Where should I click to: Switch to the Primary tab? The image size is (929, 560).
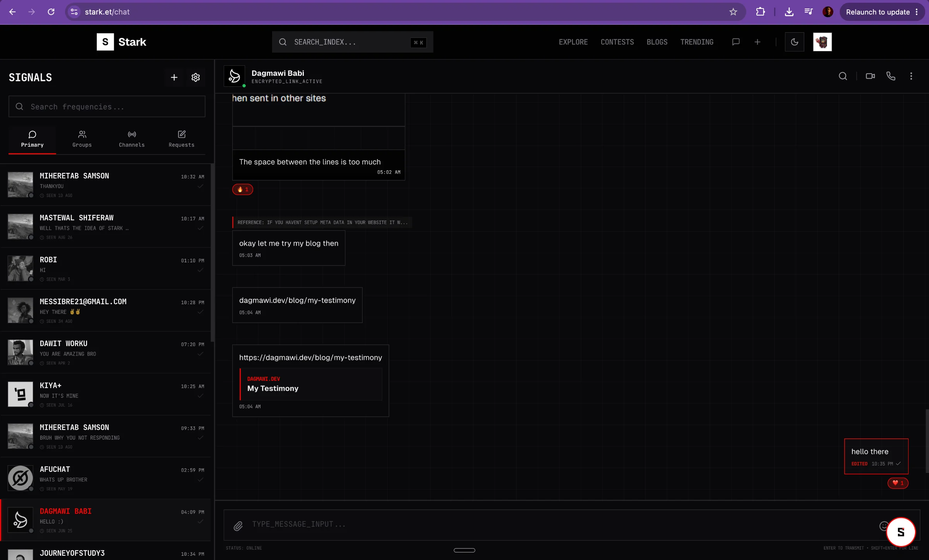coord(32,139)
